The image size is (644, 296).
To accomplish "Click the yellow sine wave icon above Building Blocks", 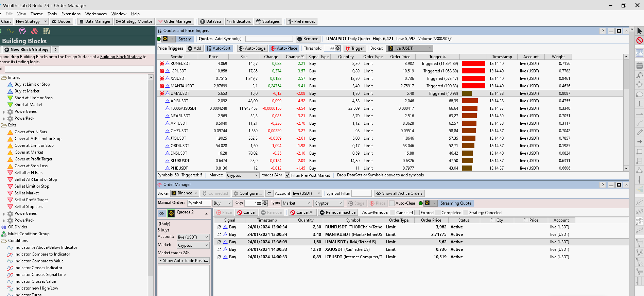I will pos(10,31).
